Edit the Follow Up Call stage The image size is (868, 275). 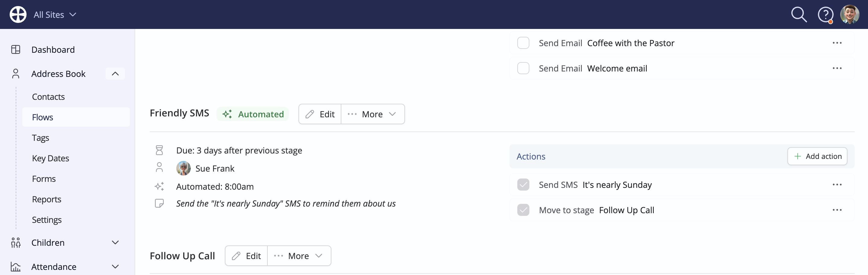click(246, 256)
